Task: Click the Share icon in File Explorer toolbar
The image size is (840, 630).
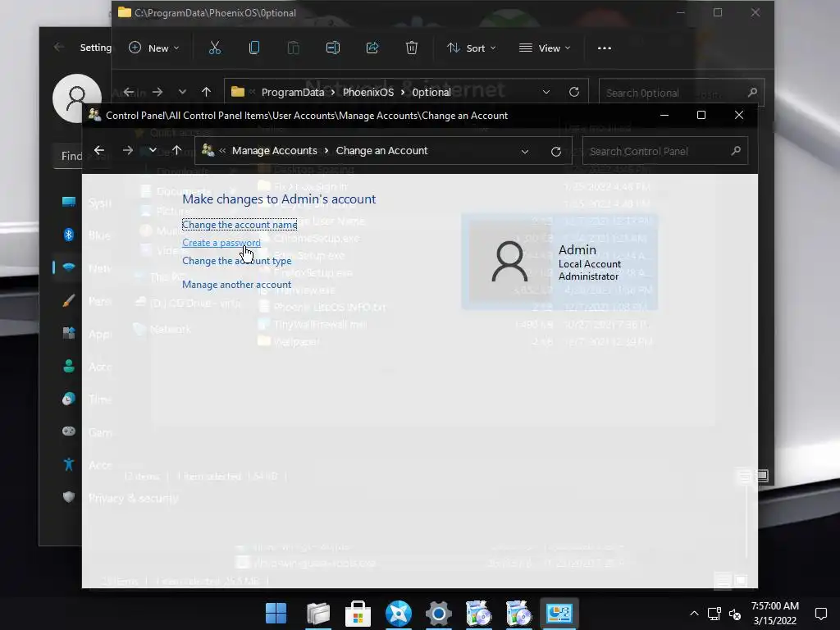Action: [x=372, y=48]
